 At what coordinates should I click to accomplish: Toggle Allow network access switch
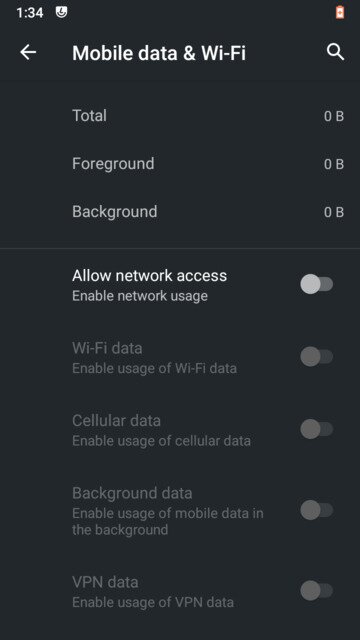click(x=317, y=284)
